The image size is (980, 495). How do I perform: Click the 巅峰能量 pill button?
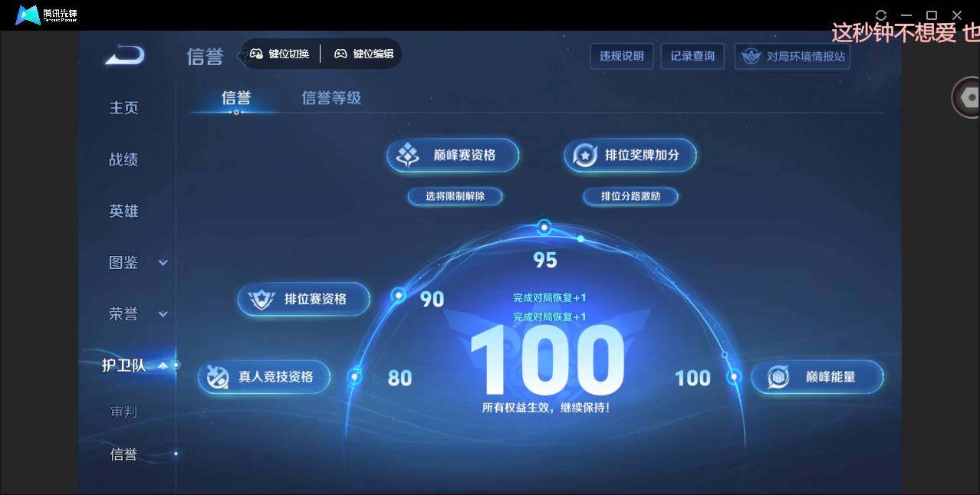[817, 377]
